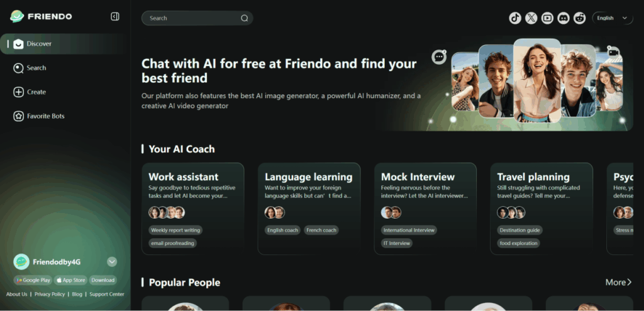
Task: Click the Friendodby4G profile avatar
Action: pyautogui.click(x=21, y=261)
